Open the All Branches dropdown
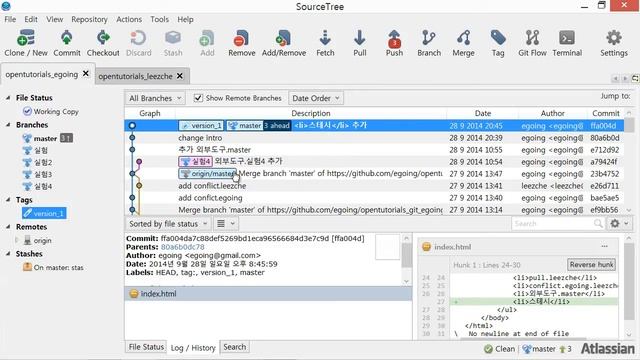Viewport: 640px width, 360px height. (155, 98)
